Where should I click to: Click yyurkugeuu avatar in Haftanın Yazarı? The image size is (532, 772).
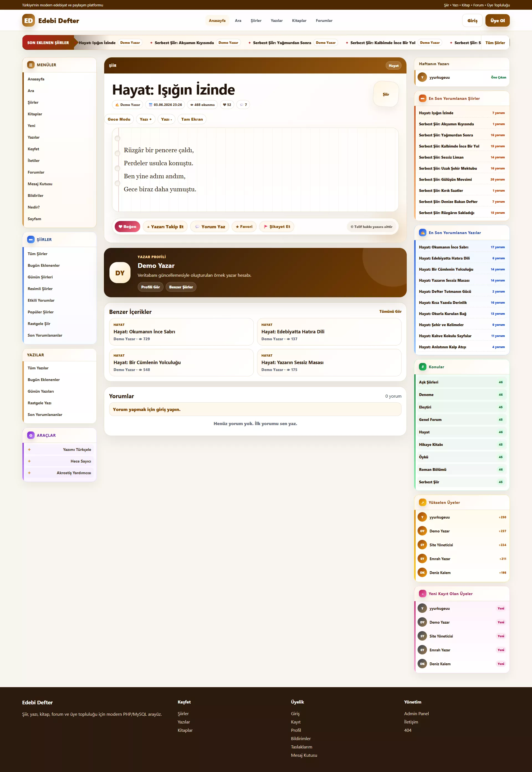(x=422, y=77)
